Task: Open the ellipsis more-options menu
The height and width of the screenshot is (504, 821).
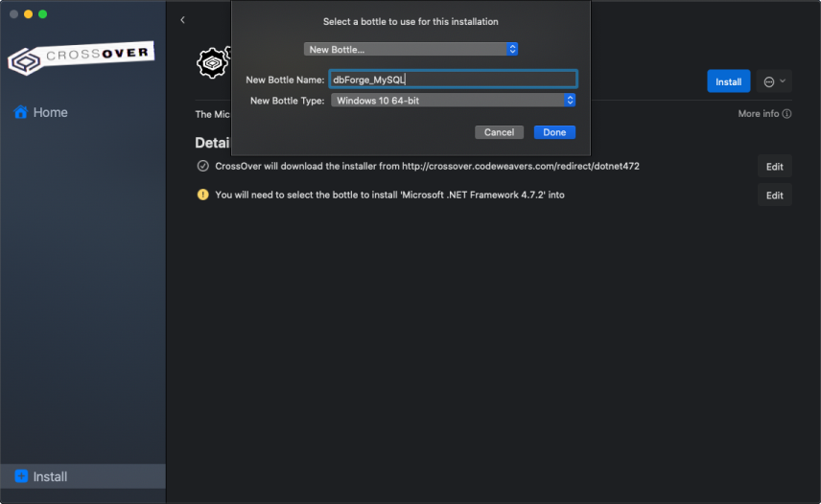Action: pos(774,81)
